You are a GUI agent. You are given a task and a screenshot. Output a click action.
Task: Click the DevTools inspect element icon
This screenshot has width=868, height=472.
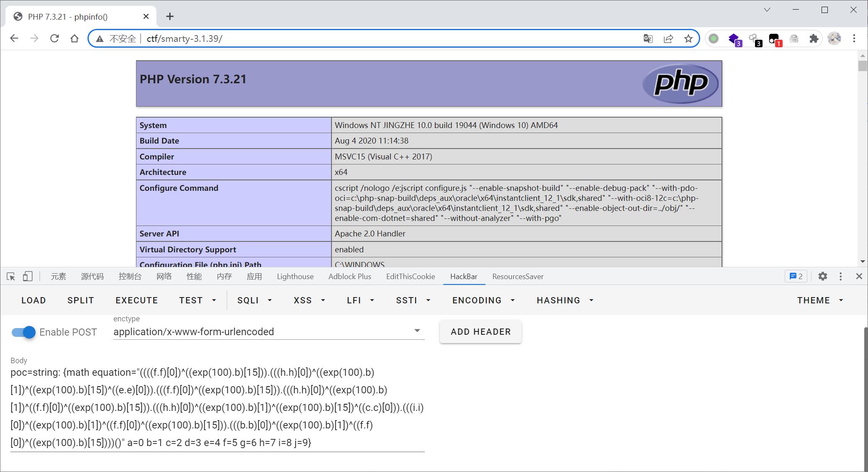point(11,277)
